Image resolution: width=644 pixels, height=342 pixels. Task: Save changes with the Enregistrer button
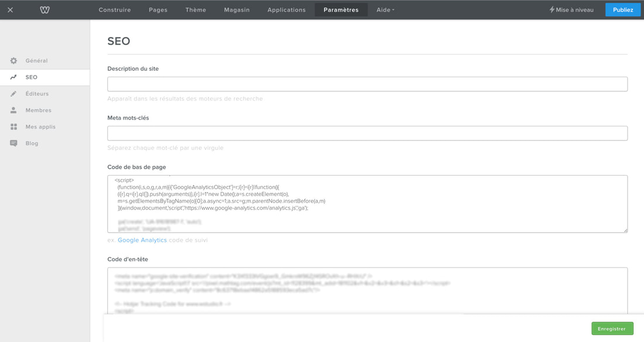point(612,329)
